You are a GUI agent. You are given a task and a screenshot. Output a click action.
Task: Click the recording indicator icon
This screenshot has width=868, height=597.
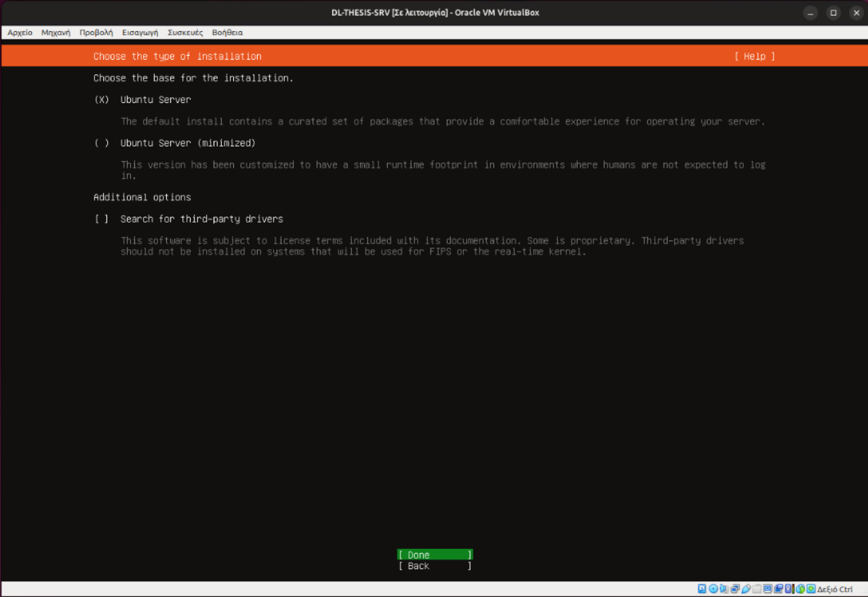(778, 589)
